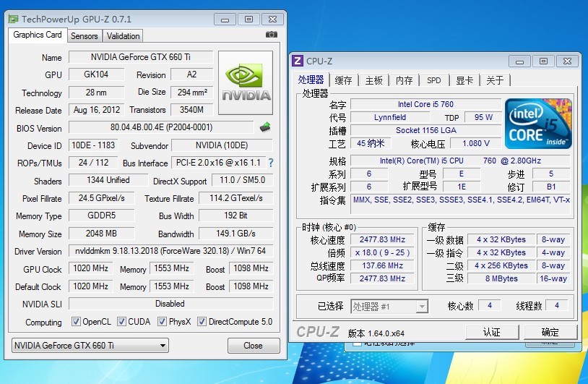This screenshot has height=384, width=588.
Task: Click the Intel Core i5 logo in CPU-Z
Action: 538,124
